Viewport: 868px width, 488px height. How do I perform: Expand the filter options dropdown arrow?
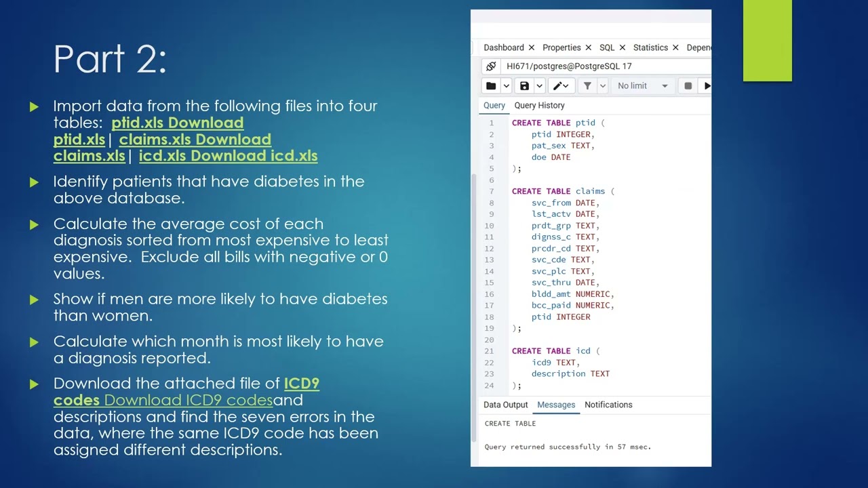click(602, 86)
